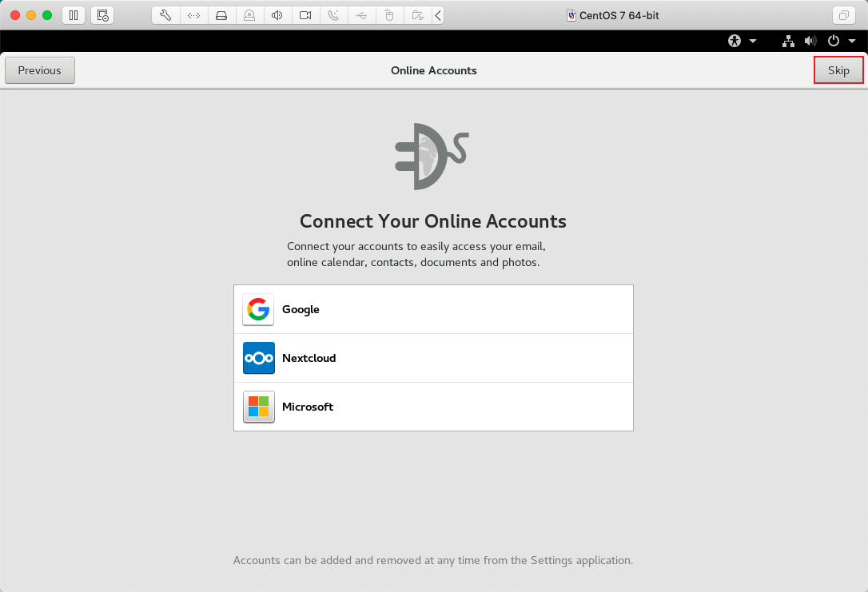This screenshot has width=868, height=592.
Task: Expand the accessibility dropdown arrow
Action: coord(753,41)
